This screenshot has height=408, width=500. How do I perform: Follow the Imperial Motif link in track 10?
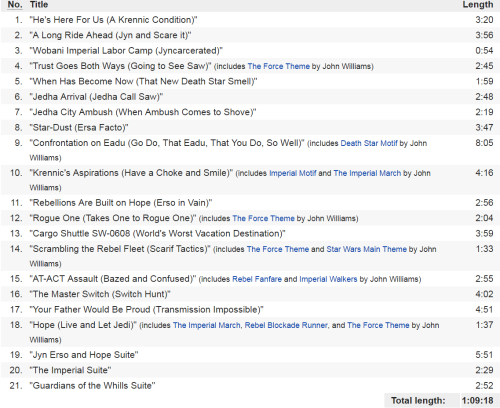(292, 173)
